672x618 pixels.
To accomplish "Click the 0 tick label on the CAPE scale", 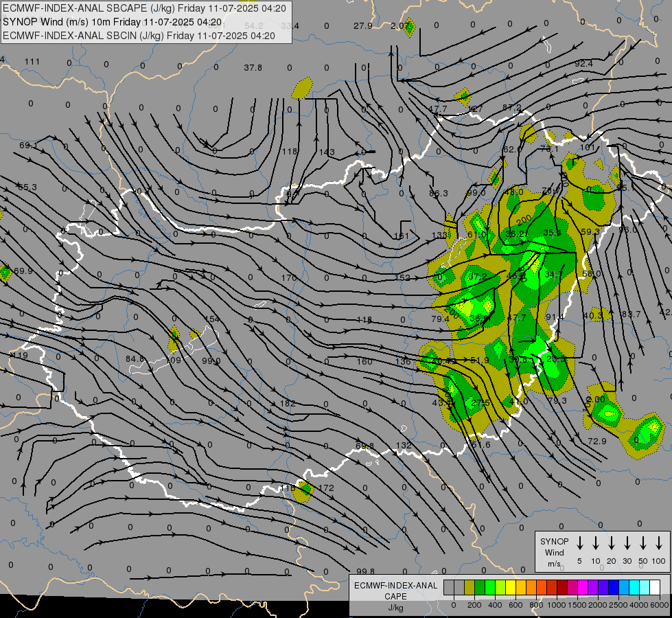I will 454,605.
